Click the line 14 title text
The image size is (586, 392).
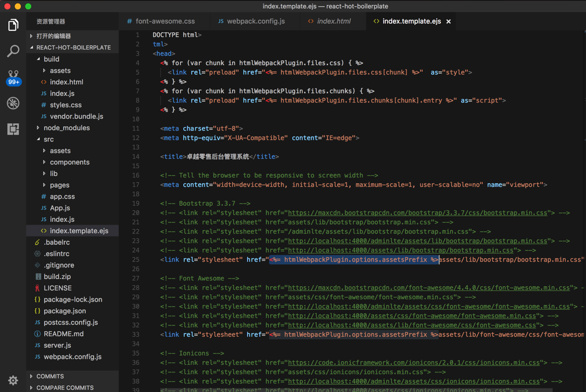click(x=218, y=156)
